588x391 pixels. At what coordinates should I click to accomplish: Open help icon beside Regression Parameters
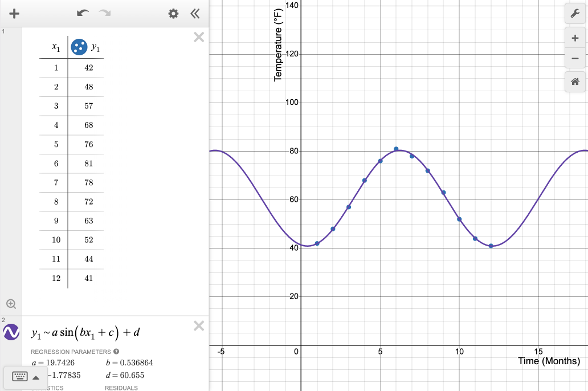pyautogui.click(x=116, y=352)
